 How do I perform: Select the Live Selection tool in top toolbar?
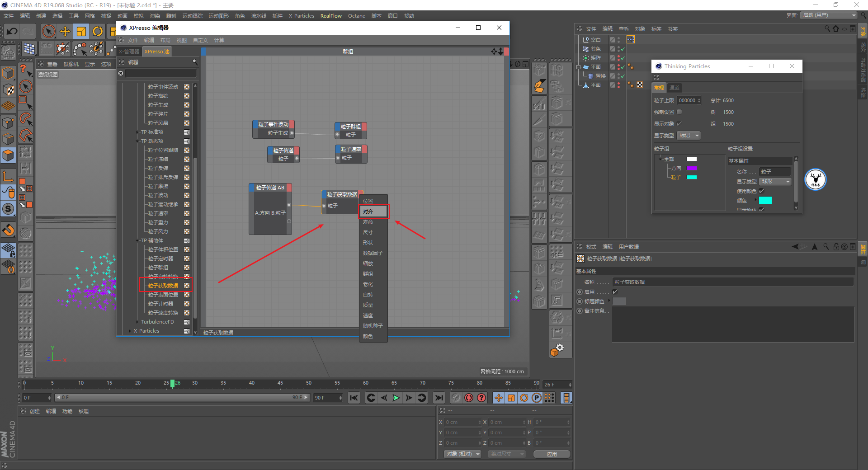coord(48,31)
